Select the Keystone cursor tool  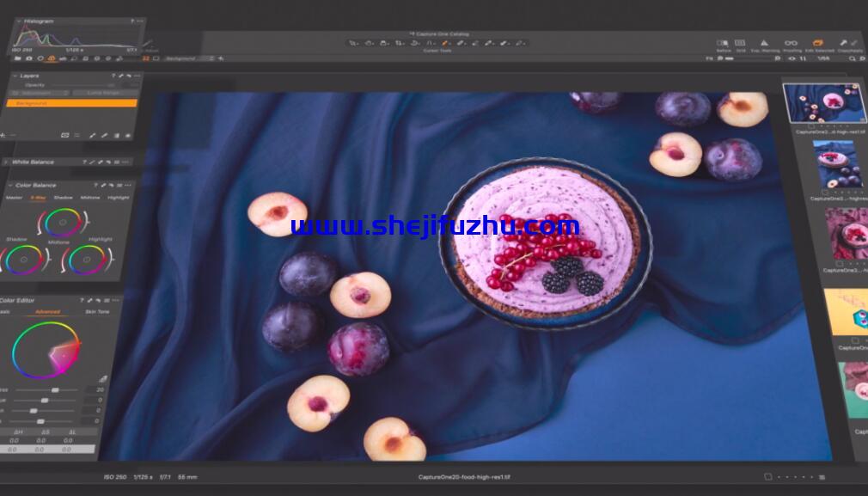(x=431, y=43)
